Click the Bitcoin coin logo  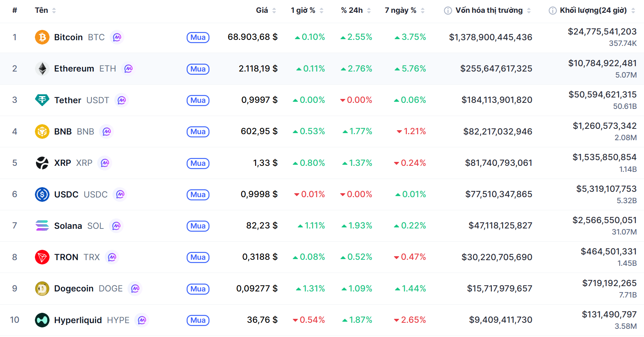tap(42, 37)
